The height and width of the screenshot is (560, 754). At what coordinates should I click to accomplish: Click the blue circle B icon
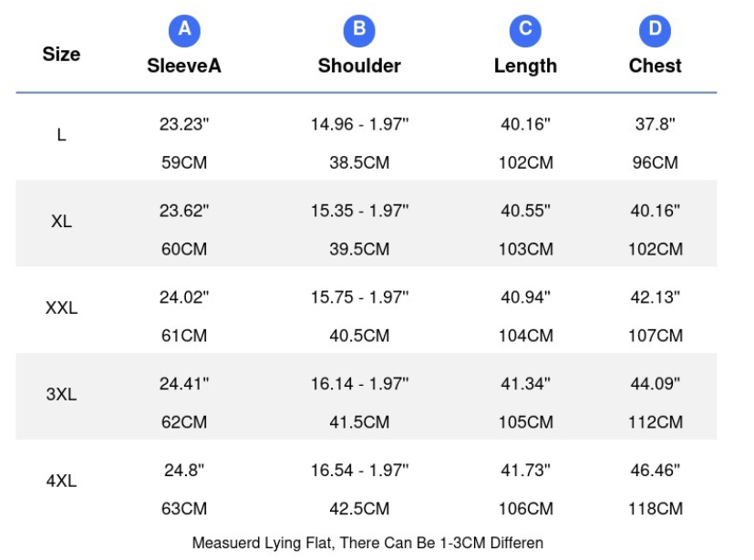tap(359, 31)
